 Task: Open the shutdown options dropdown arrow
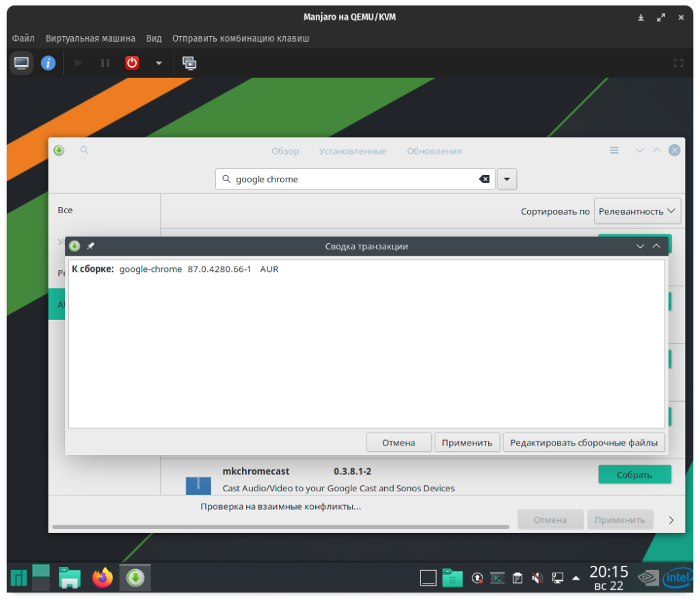(x=159, y=63)
